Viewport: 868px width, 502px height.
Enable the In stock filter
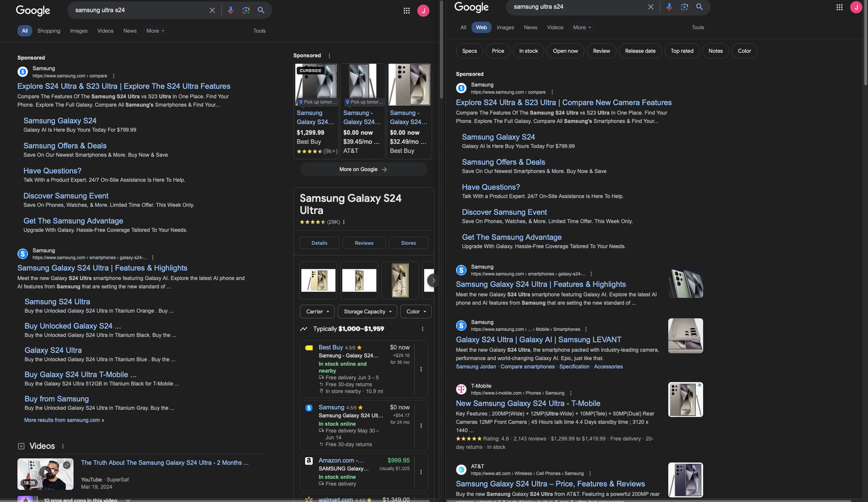[528, 51]
